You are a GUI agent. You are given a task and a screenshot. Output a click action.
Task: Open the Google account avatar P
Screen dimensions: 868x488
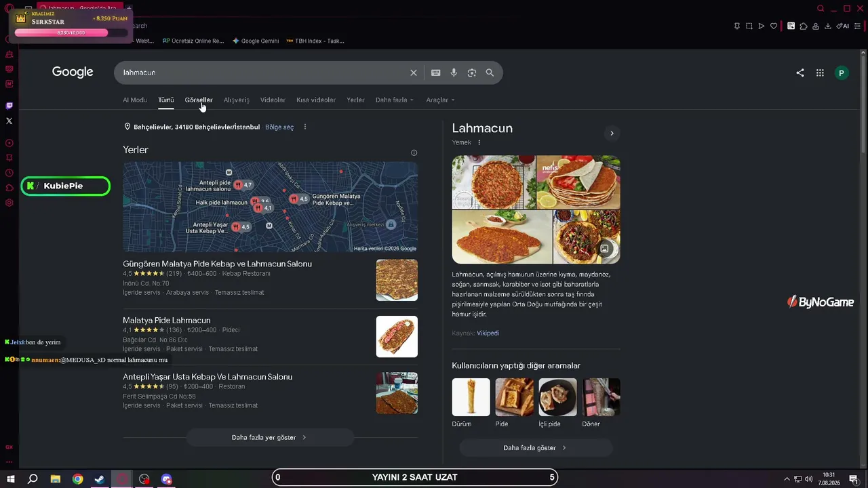click(842, 73)
